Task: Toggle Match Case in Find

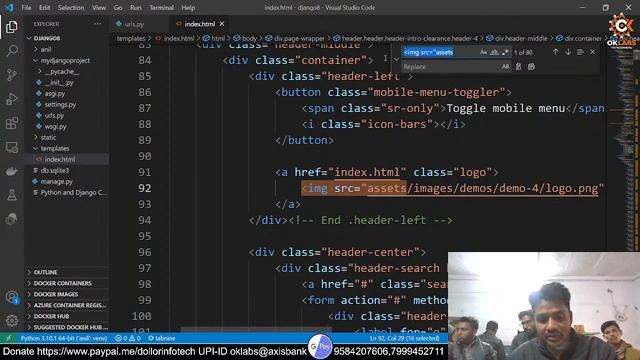Action: 483,52
